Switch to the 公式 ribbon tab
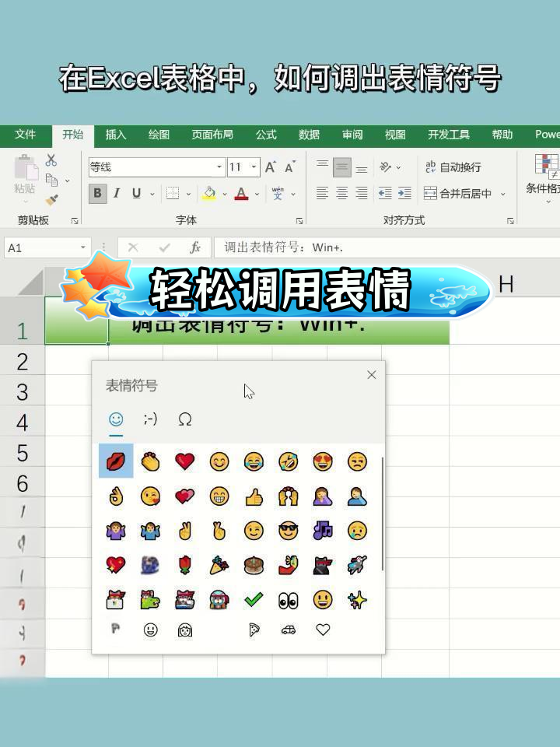The height and width of the screenshot is (747, 560). 266,135
